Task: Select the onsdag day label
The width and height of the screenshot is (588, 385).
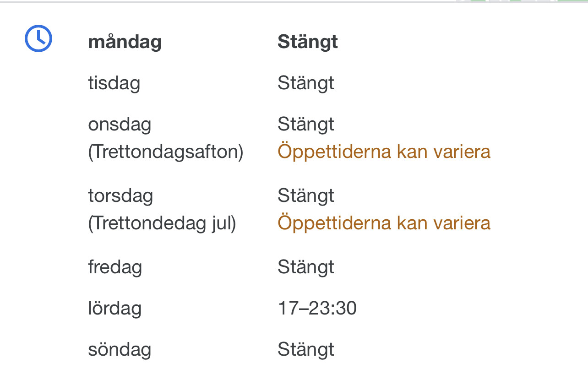Action: [x=120, y=125]
